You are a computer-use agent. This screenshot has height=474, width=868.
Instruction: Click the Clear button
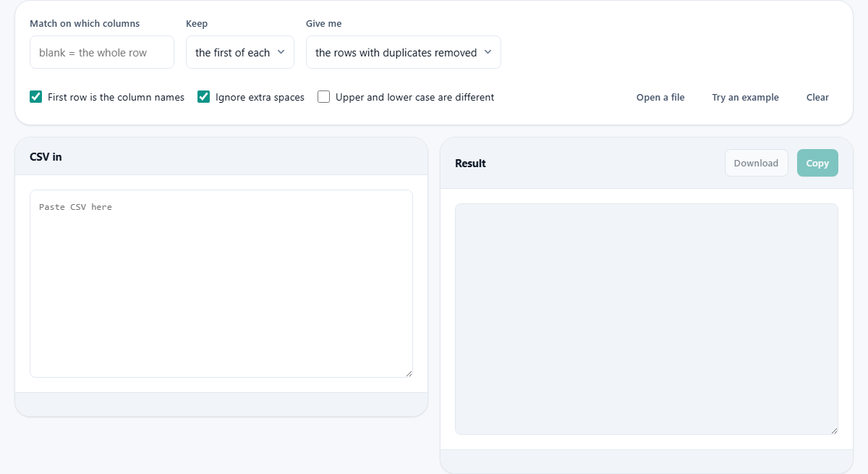[x=817, y=97]
